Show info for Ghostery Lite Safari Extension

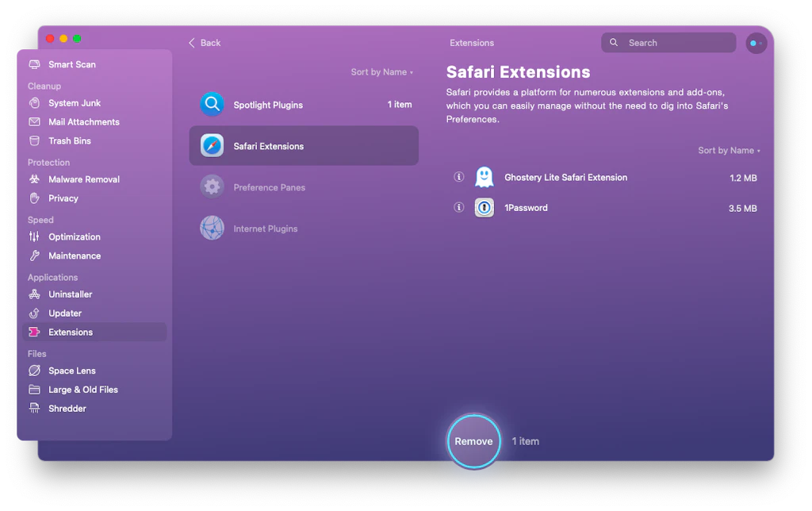coord(458,177)
